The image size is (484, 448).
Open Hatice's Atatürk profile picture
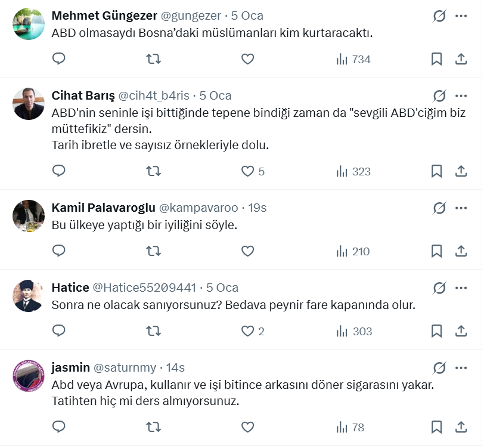click(x=29, y=295)
